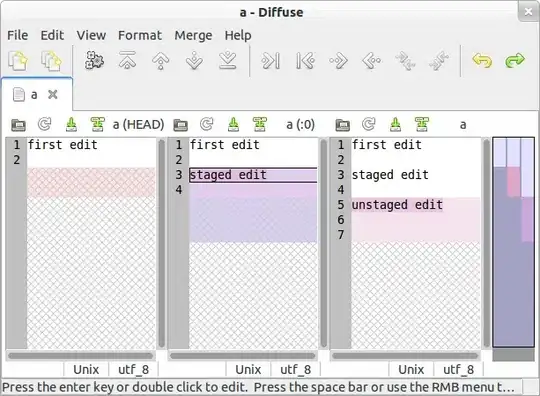Open a file in the a (HEAD) pane
Image resolution: width=540 pixels, height=396 pixels.
(x=18, y=125)
